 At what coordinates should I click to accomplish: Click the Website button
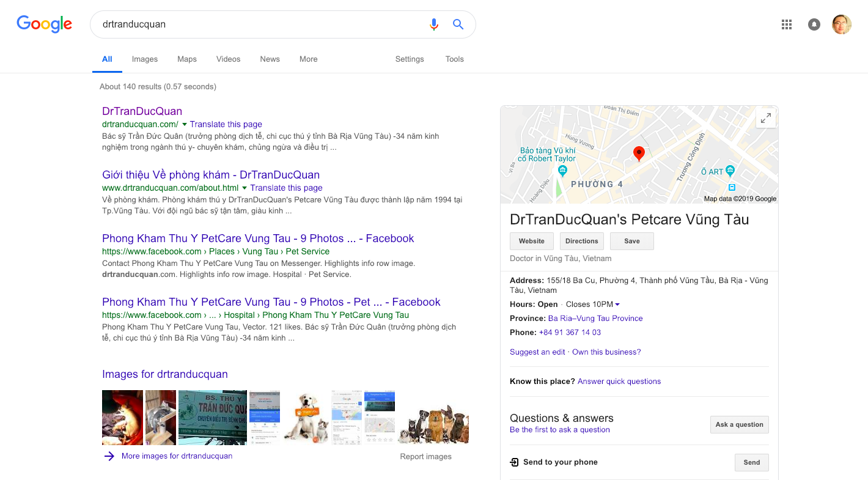532,241
